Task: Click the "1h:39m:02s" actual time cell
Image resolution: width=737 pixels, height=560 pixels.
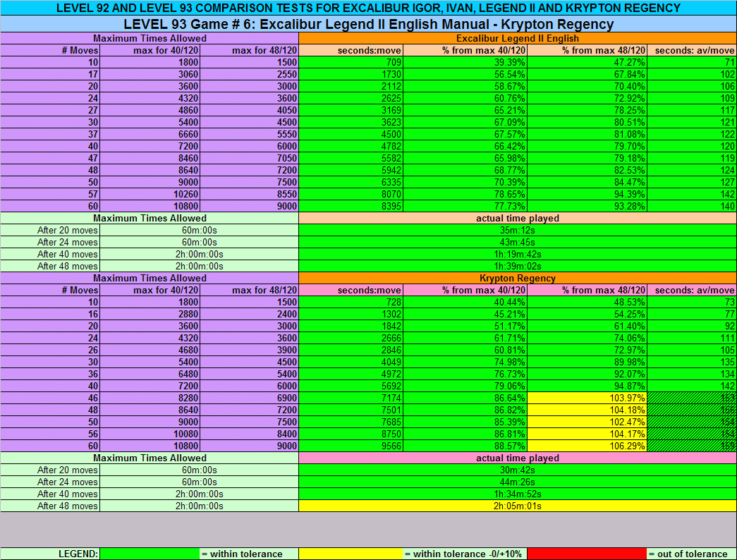Action: [x=518, y=266]
